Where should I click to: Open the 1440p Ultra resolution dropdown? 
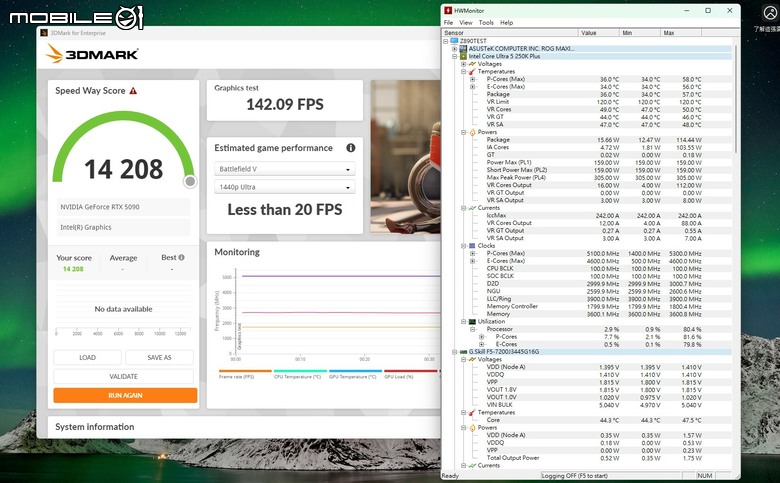285,187
